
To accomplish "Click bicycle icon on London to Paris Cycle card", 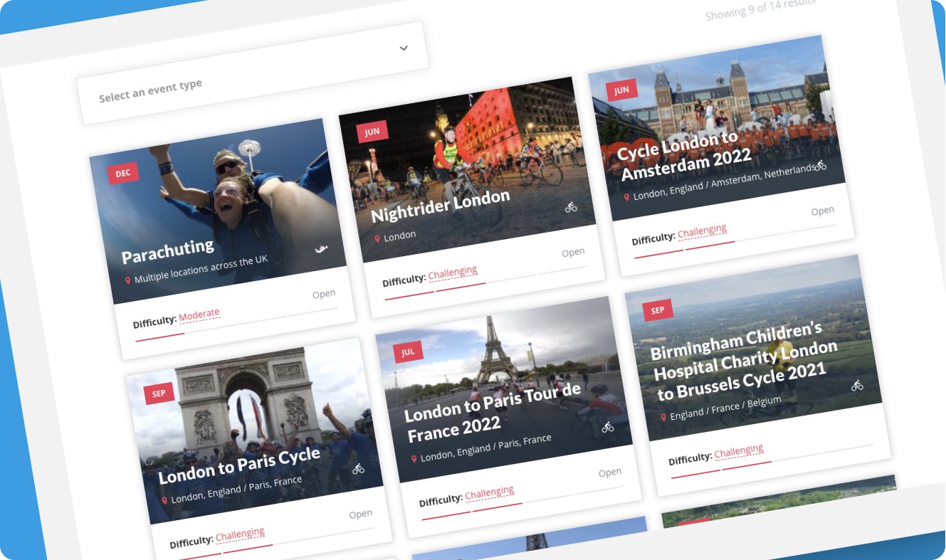I will [358, 468].
